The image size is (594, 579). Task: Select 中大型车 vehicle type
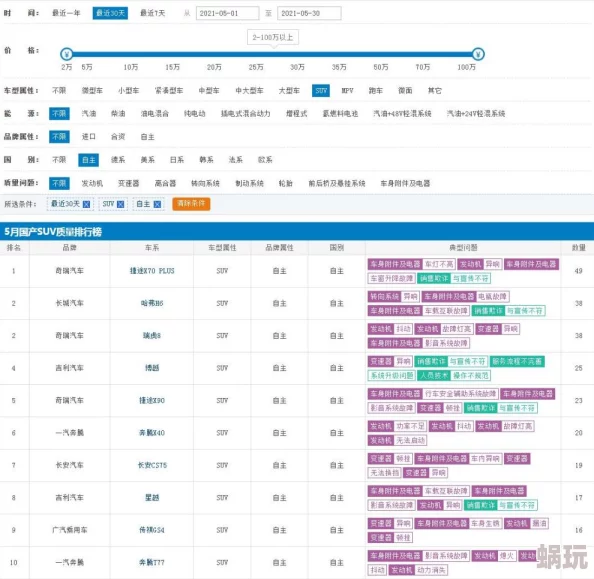click(249, 91)
